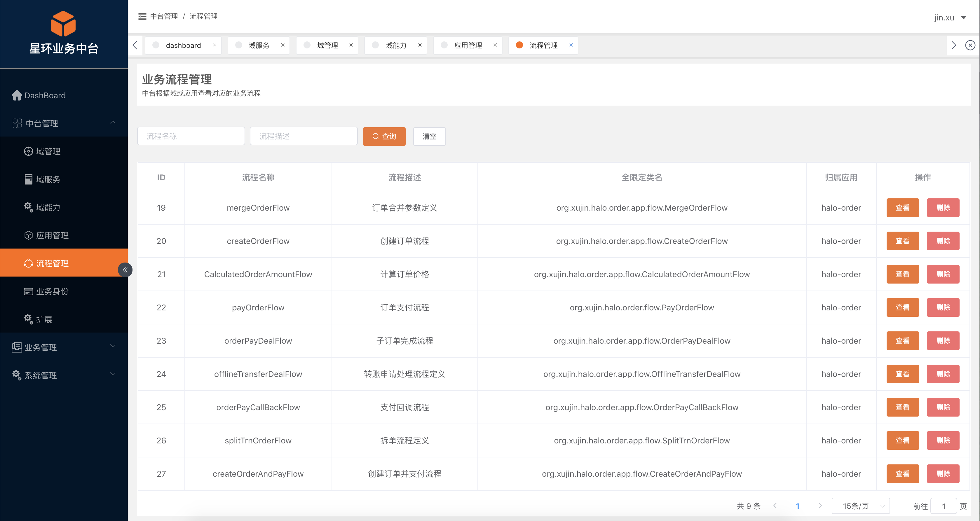Click the 中台管理 breadcrumb
The width and height of the screenshot is (980, 521).
pos(164,16)
